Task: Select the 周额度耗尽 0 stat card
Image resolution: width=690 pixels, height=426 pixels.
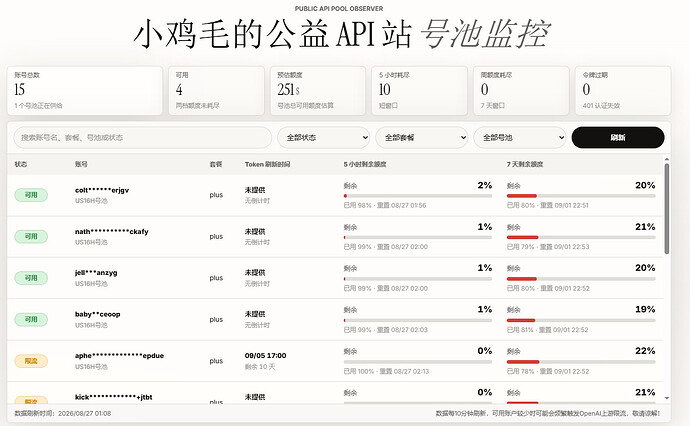Action: (521, 91)
